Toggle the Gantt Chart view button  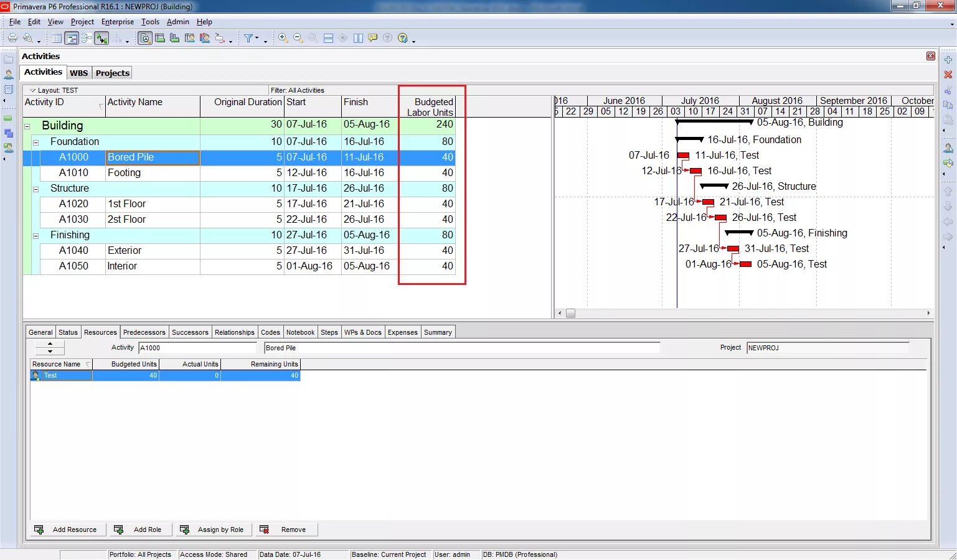(72, 38)
